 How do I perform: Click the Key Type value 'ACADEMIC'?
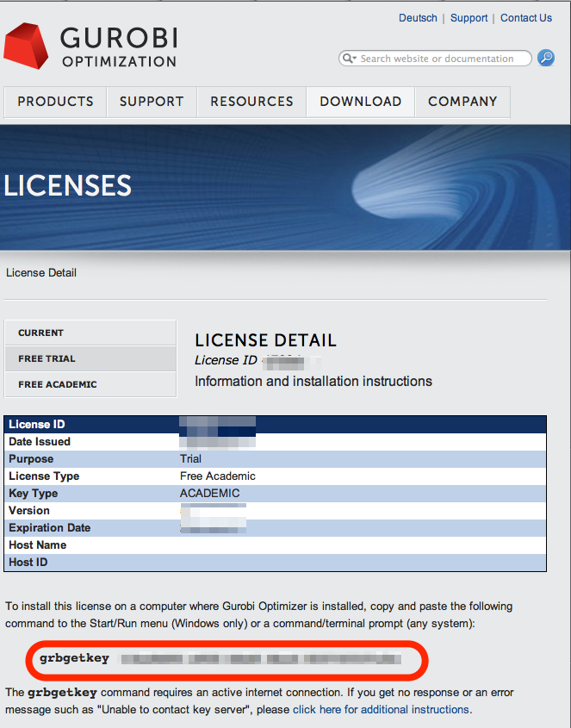pyautogui.click(x=209, y=493)
